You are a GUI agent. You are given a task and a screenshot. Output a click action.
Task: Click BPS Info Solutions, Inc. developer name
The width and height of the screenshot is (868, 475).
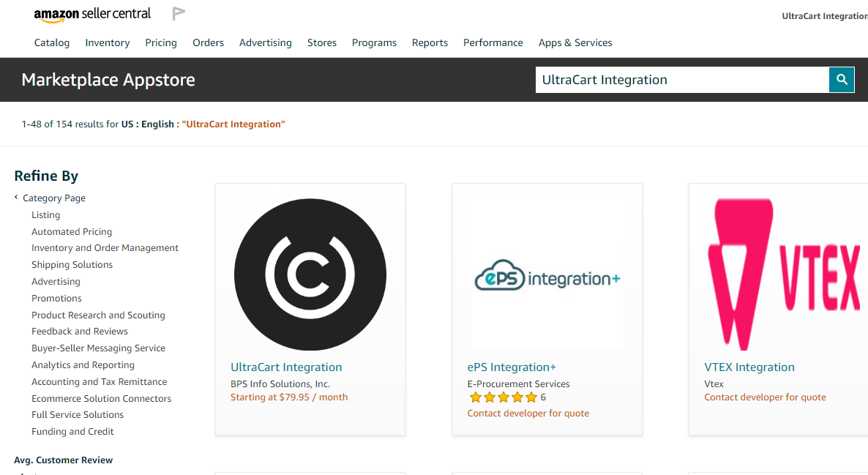tap(280, 384)
